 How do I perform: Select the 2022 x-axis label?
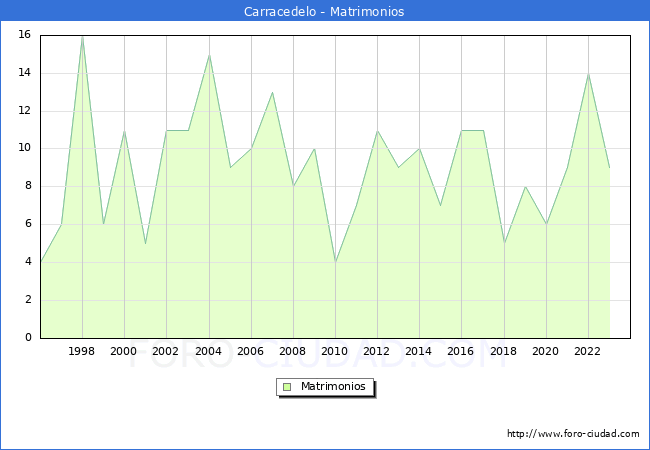pyautogui.click(x=587, y=351)
